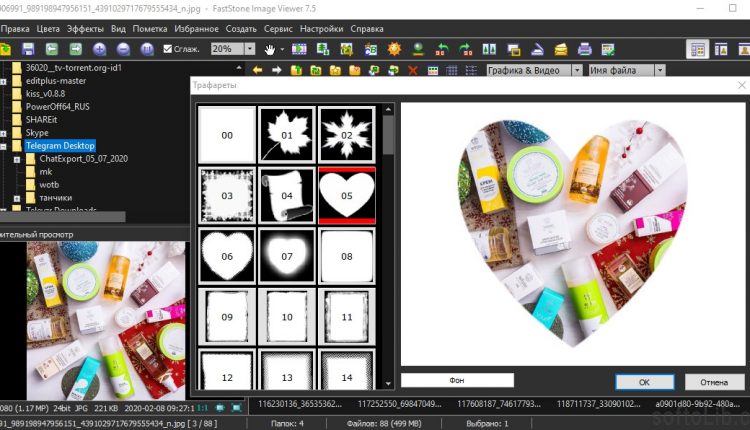This screenshot has width=750, height=430.
Task: Expand the танчики folder node
Action: 17,198
